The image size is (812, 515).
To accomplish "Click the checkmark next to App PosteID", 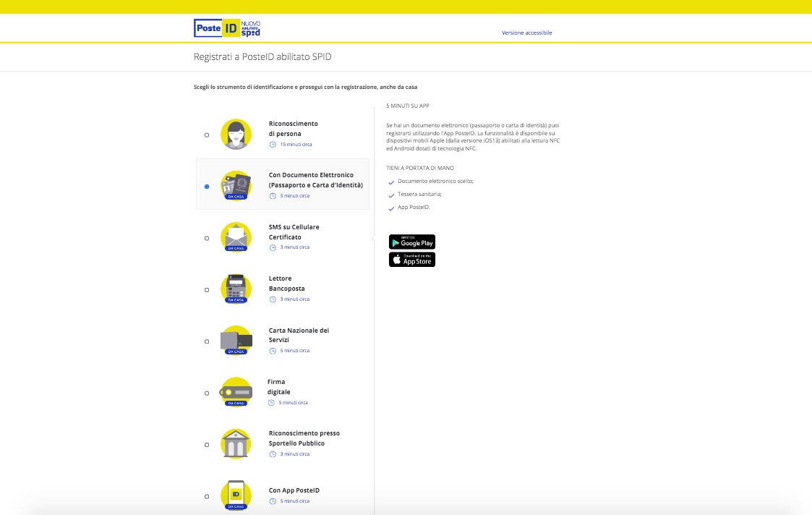I will point(391,208).
